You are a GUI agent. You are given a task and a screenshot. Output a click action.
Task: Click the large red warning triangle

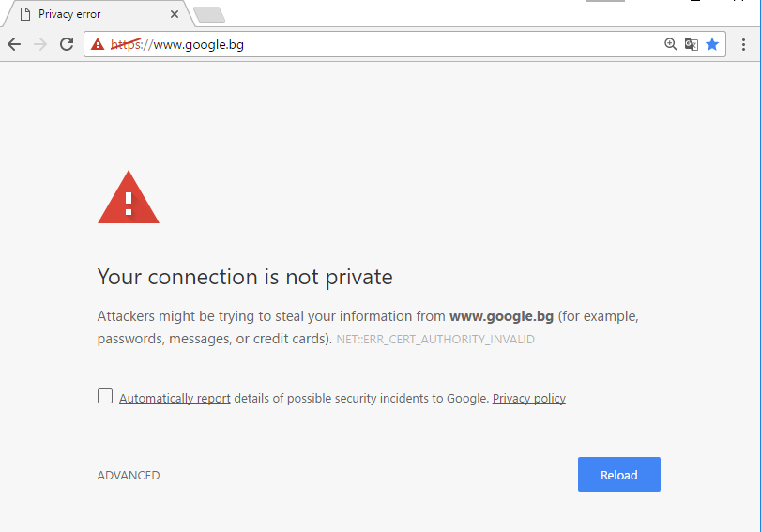pos(129,197)
